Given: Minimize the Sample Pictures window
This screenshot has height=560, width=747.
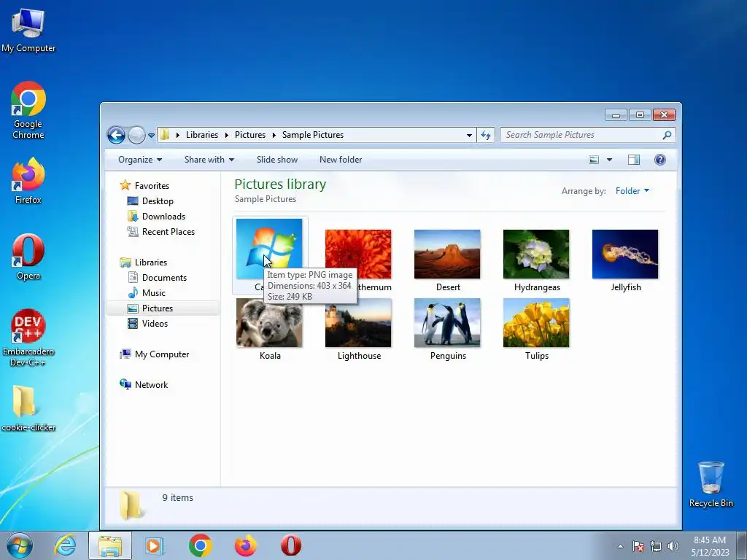Looking at the screenshot, I should pos(616,114).
